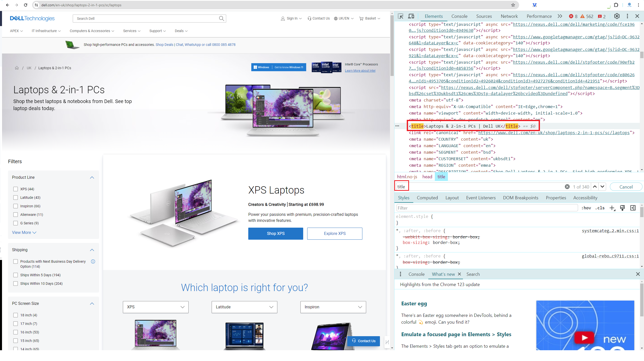Open the IT Infrastructure menu
Screen dimensions: 644x361
point(46,31)
